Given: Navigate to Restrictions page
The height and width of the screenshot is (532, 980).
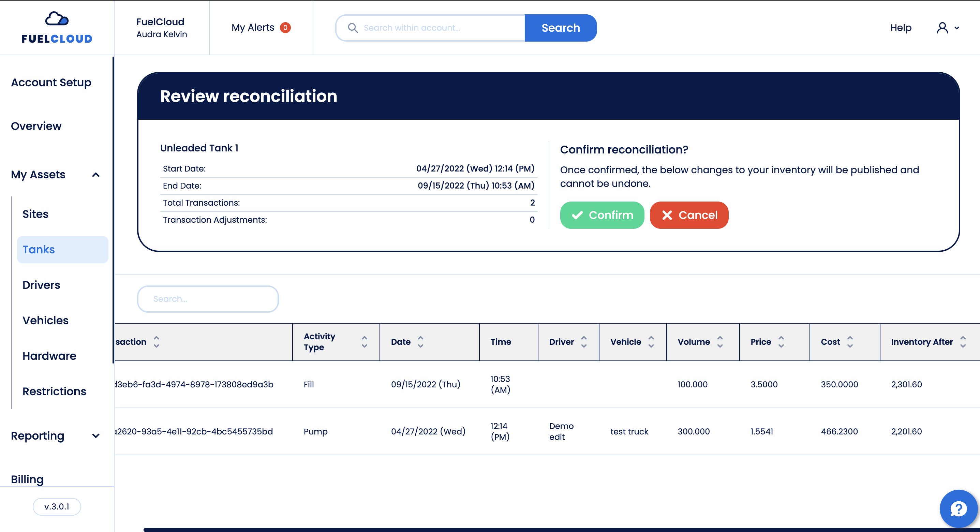Looking at the screenshot, I should (x=54, y=391).
